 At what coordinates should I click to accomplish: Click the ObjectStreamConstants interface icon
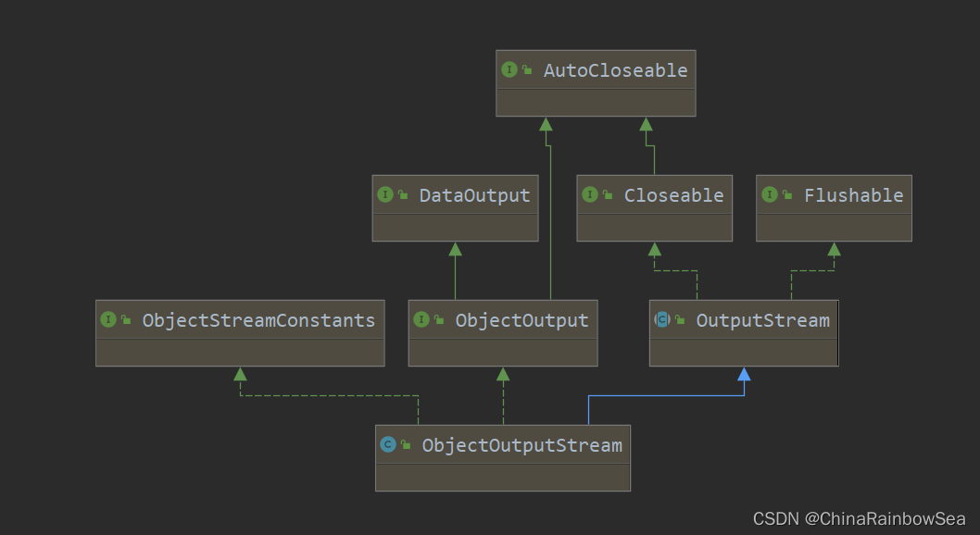pos(108,320)
